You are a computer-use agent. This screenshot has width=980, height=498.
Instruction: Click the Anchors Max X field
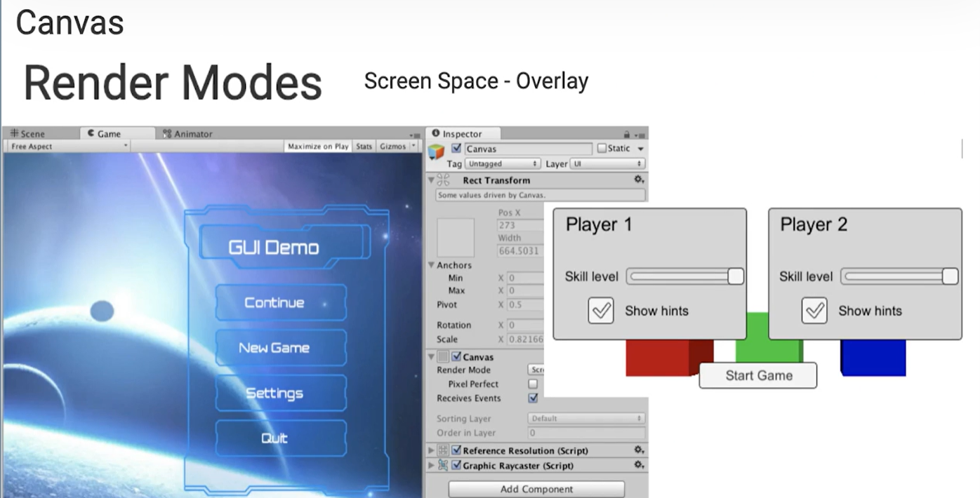pos(526,290)
